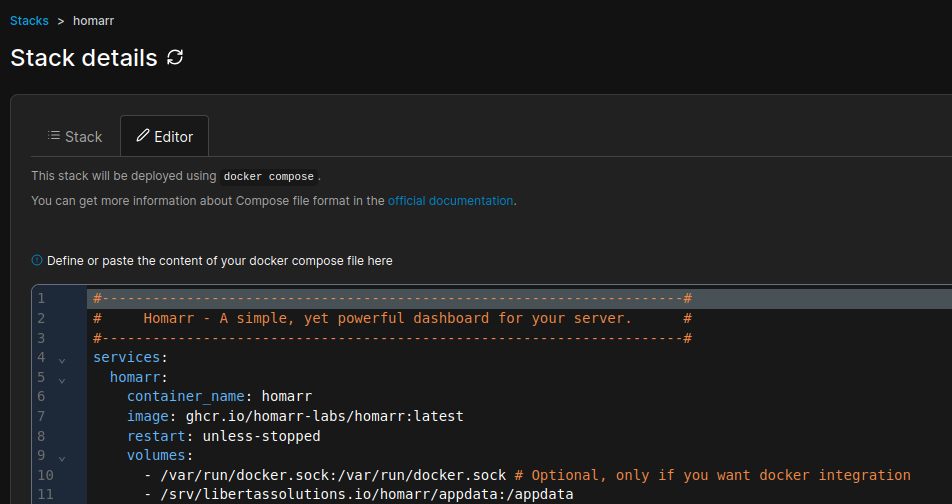Click the /srv/libertassolutions.io appdata line
Viewport: 952px width, 504px height.
(x=359, y=494)
